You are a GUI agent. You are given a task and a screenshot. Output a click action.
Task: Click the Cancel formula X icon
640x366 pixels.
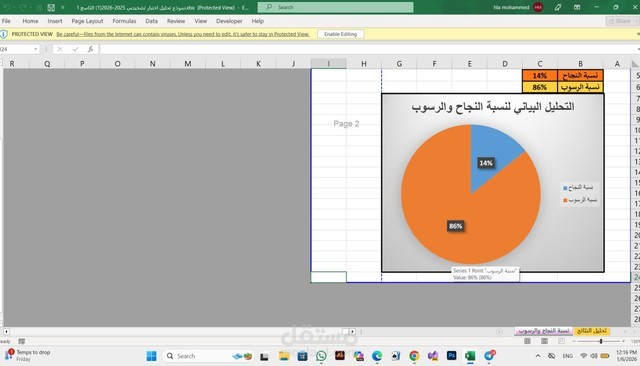point(60,49)
